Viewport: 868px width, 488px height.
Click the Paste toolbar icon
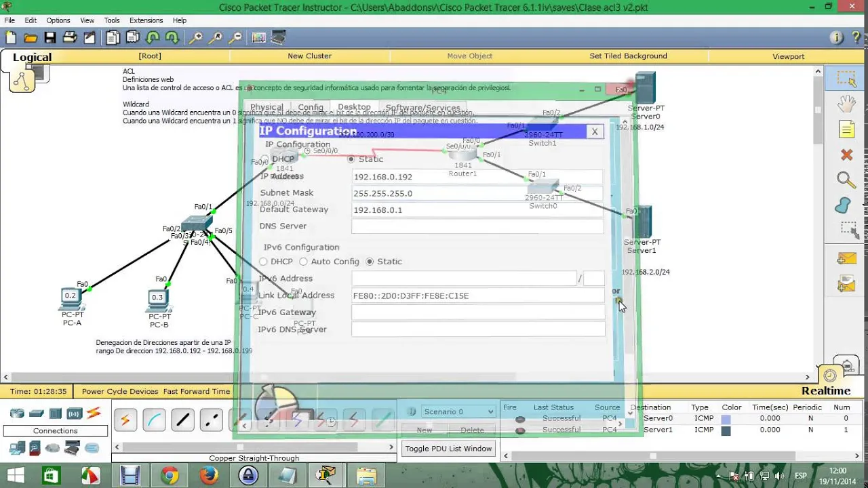click(x=133, y=38)
